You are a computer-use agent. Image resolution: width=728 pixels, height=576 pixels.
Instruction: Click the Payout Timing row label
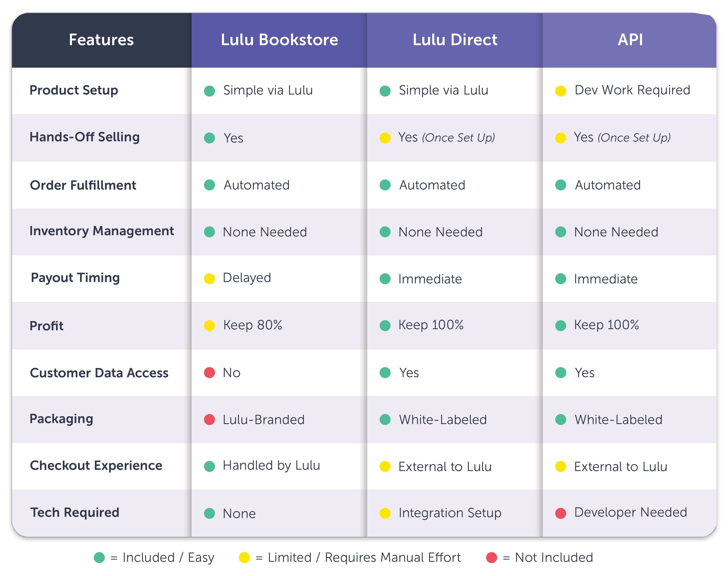75,278
